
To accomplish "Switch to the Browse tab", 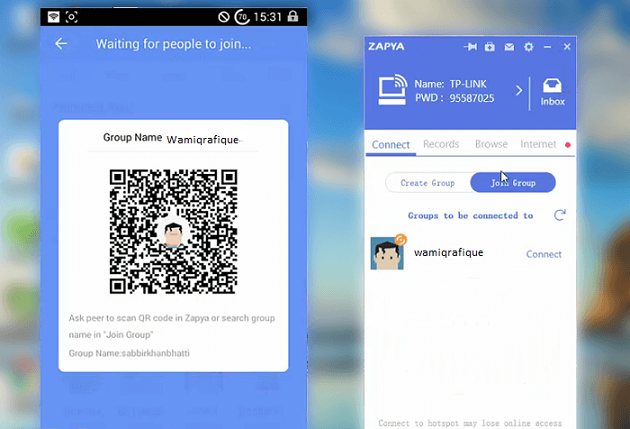I will coord(491,144).
